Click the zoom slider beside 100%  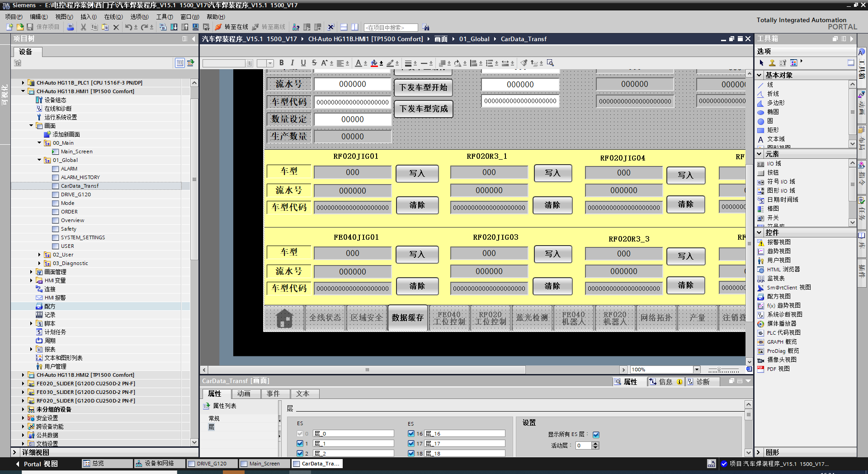pos(723,370)
